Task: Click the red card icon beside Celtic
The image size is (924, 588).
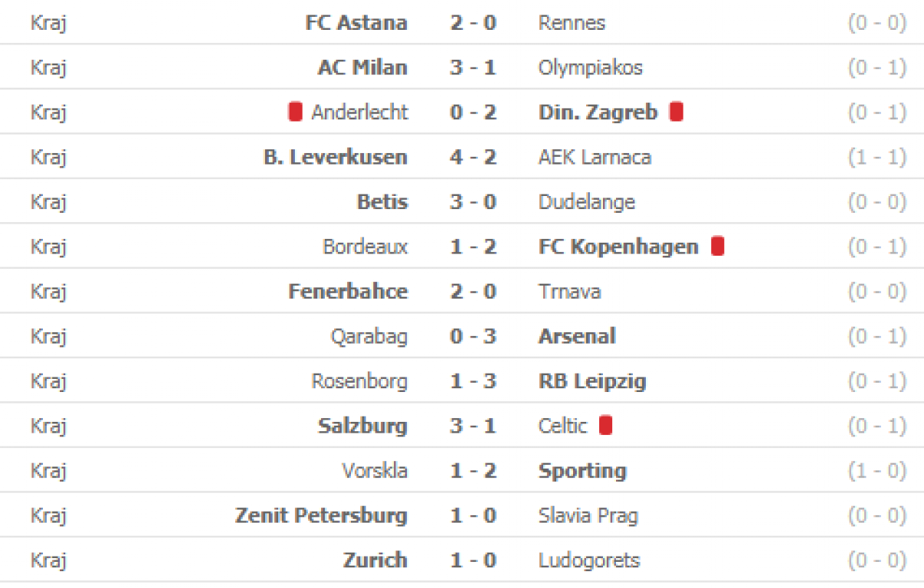Action: [x=605, y=425]
